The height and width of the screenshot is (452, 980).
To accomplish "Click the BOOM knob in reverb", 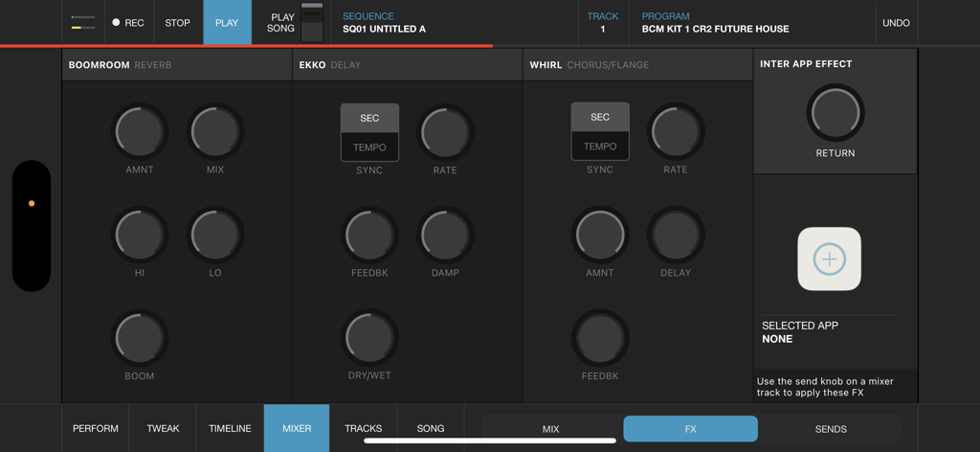I will pyautogui.click(x=140, y=338).
